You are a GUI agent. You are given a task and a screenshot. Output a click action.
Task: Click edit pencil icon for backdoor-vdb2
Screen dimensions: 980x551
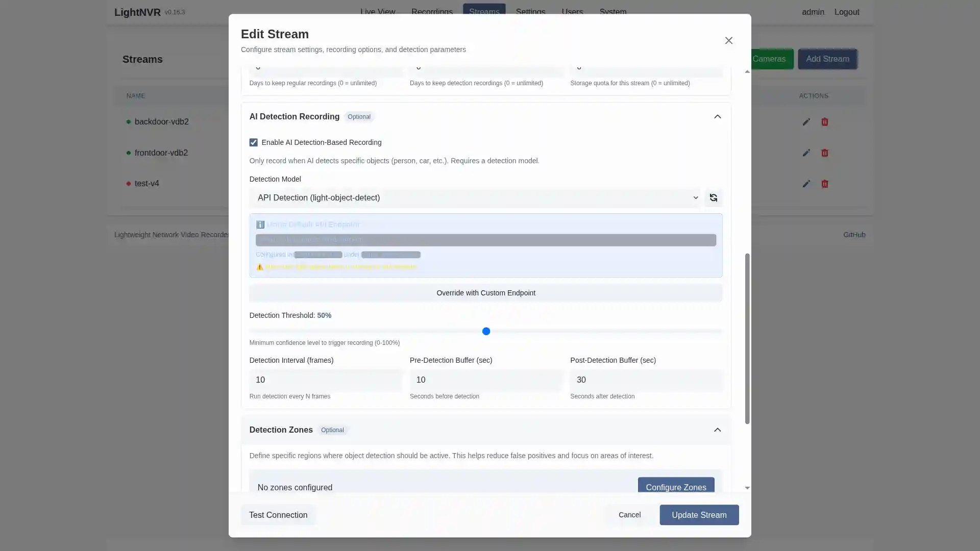point(806,122)
